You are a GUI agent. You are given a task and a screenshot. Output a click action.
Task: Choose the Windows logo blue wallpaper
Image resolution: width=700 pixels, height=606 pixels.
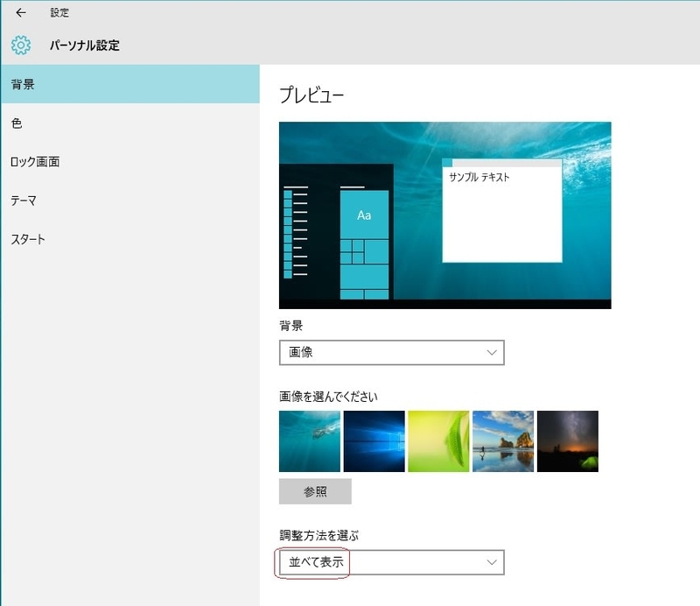(374, 441)
